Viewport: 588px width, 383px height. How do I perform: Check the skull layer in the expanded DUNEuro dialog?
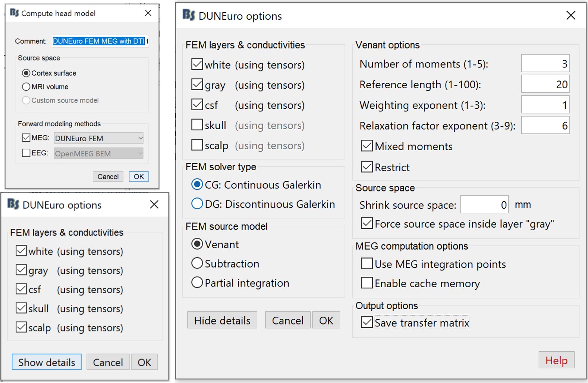[x=197, y=124]
